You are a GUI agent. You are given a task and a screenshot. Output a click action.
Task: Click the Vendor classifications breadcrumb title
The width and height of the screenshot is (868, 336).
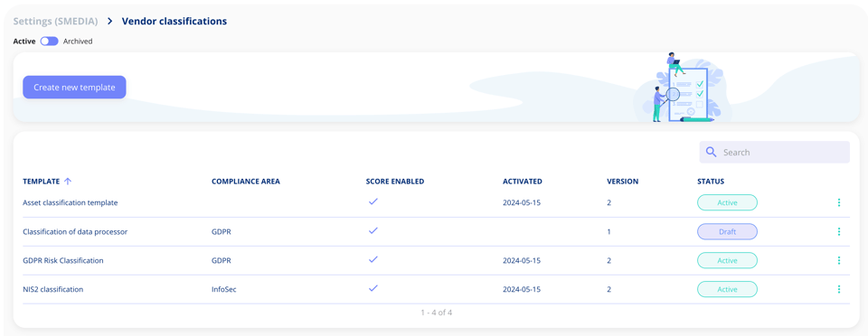pos(175,21)
